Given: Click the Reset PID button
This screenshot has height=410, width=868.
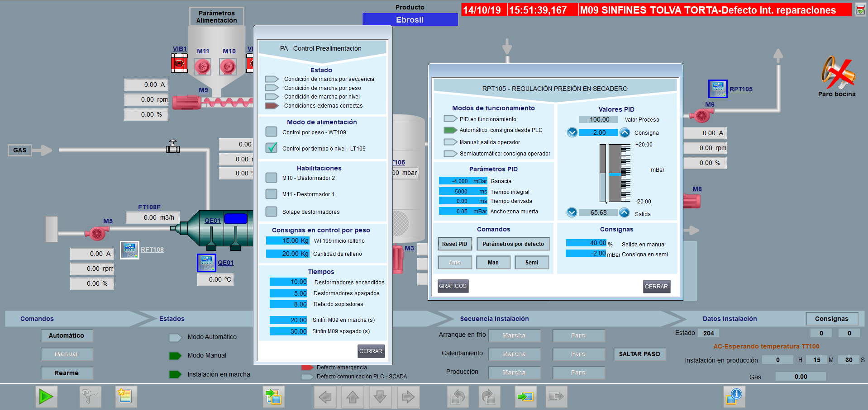Looking at the screenshot, I should click(454, 244).
